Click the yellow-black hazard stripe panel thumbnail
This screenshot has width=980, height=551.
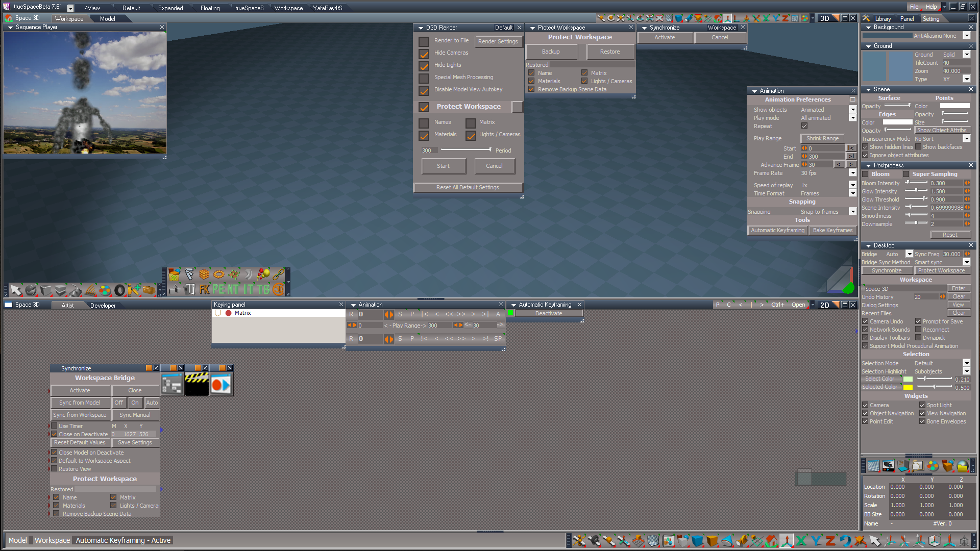point(197,384)
